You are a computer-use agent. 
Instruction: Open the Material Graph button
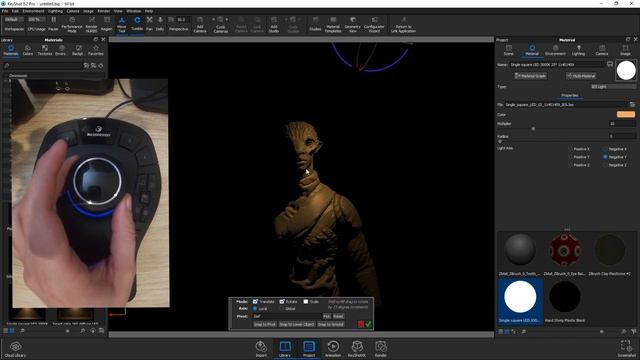(530, 76)
